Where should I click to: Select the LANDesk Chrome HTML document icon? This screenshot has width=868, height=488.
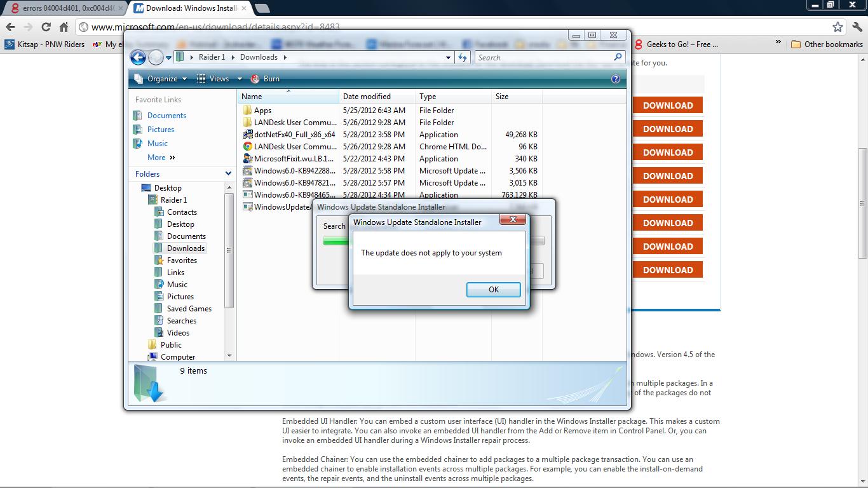[248, 147]
